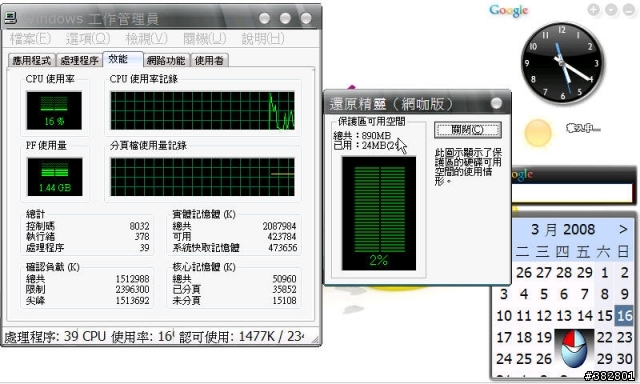This screenshot has width=640, height=384.
Task: Click 確認負載 總共 1512988 row
Action: (87, 279)
